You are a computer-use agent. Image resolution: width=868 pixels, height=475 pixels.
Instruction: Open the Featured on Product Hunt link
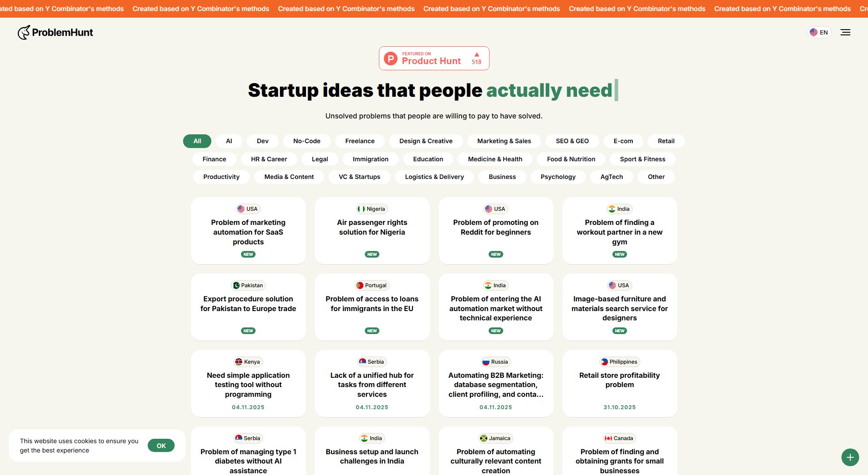434,58
